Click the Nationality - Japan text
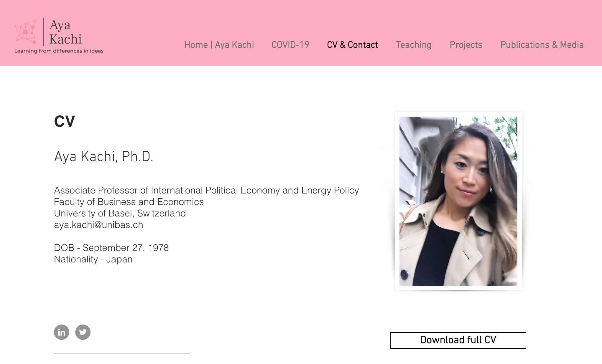Viewport: 602px width, 364px height. [x=93, y=259]
